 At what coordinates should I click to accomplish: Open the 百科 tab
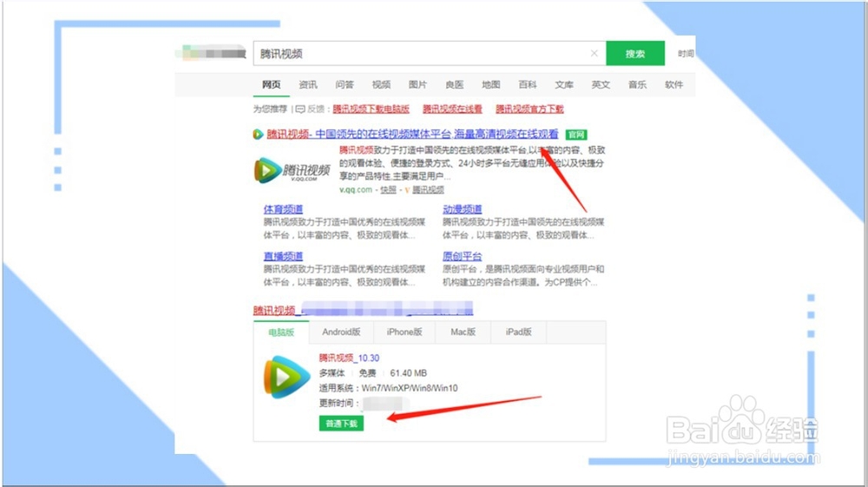[527, 85]
